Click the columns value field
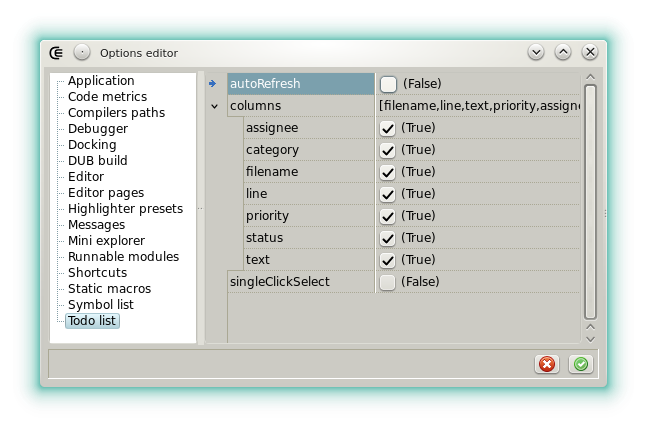This screenshot has width=647, height=427. tap(478, 106)
